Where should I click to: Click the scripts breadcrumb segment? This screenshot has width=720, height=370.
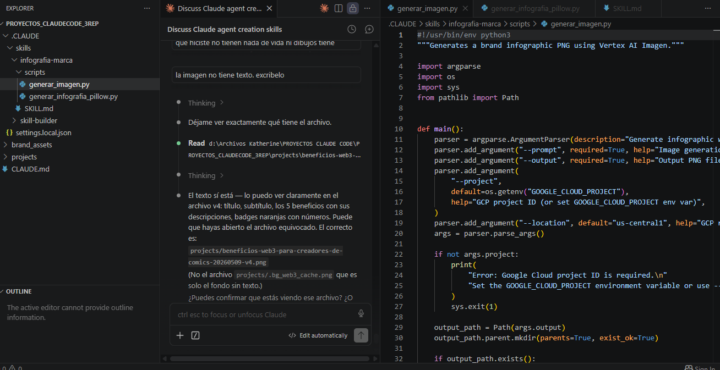(520, 24)
